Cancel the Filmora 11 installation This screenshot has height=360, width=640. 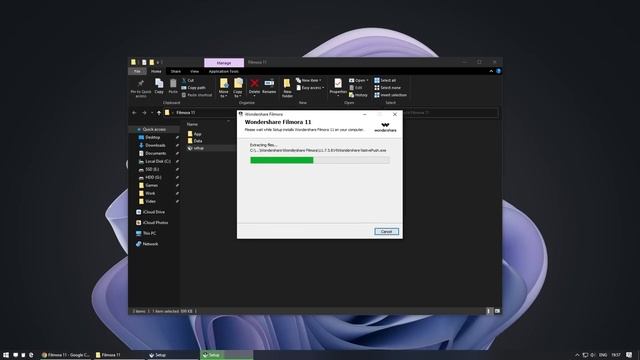[x=386, y=231]
